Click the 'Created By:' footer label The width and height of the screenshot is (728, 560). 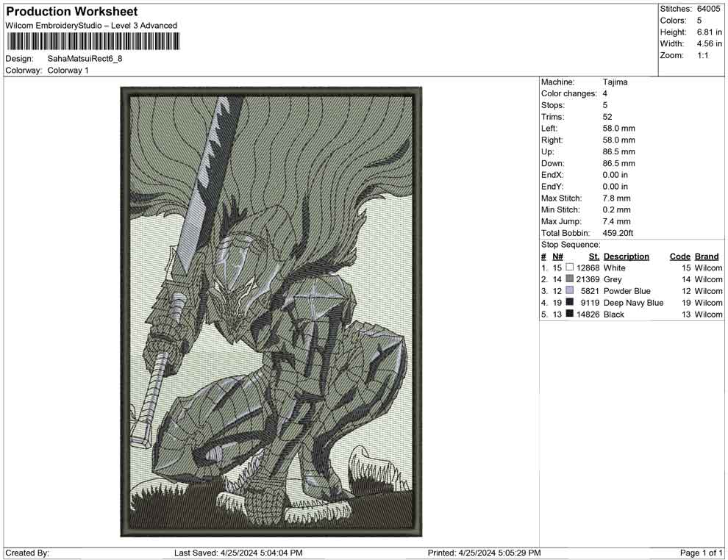(27, 553)
